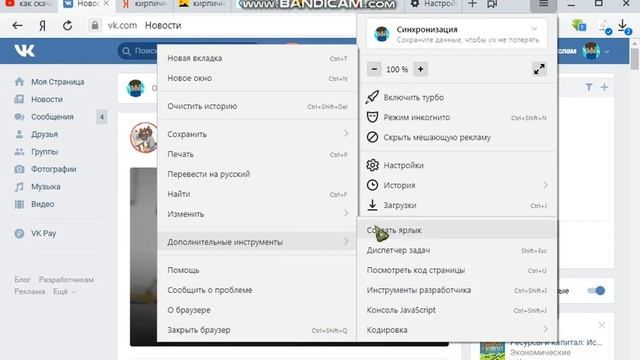Click the VK Pay icon
Viewport: 640px width, 360px height.
[x=19, y=233]
